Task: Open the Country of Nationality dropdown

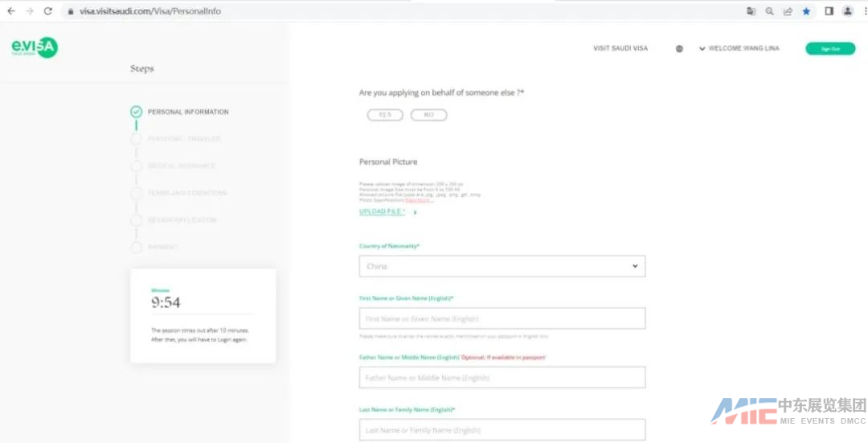Action: (502, 266)
